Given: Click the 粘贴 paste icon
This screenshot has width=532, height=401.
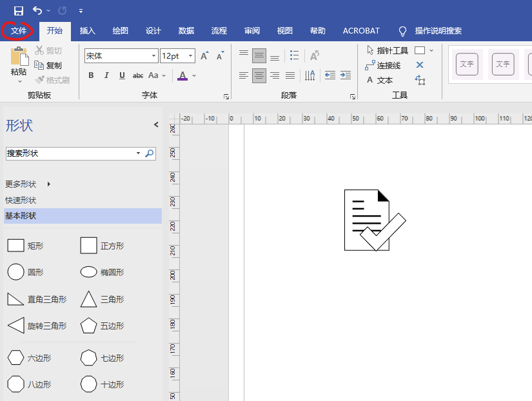Looking at the screenshot, I should (19, 56).
